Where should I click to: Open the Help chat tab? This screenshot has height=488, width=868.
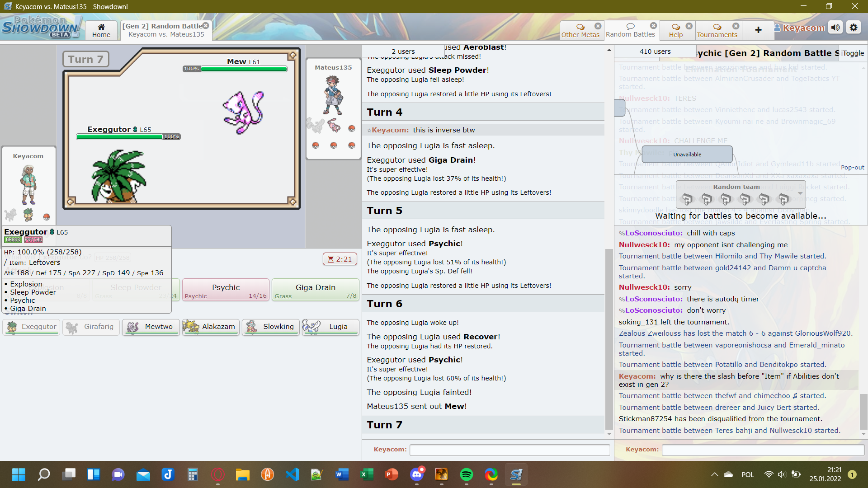(x=676, y=30)
